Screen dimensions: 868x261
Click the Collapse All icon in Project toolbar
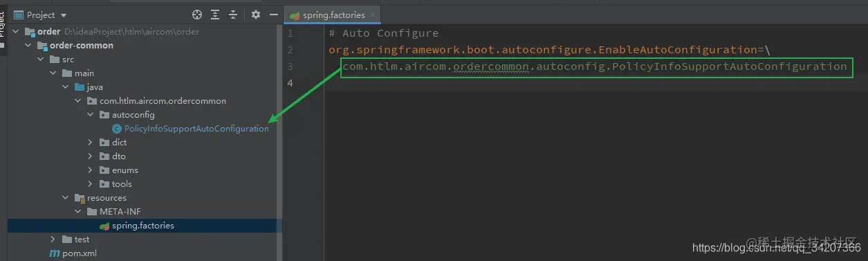click(x=233, y=15)
